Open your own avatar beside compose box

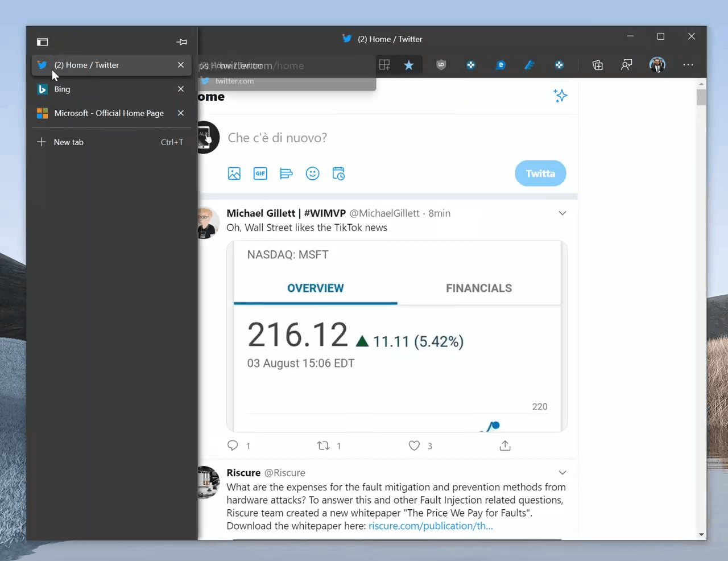point(208,137)
